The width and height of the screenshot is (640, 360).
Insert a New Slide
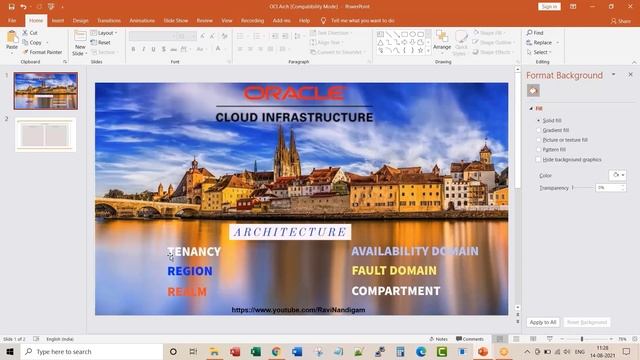pyautogui.click(x=80, y=42)
